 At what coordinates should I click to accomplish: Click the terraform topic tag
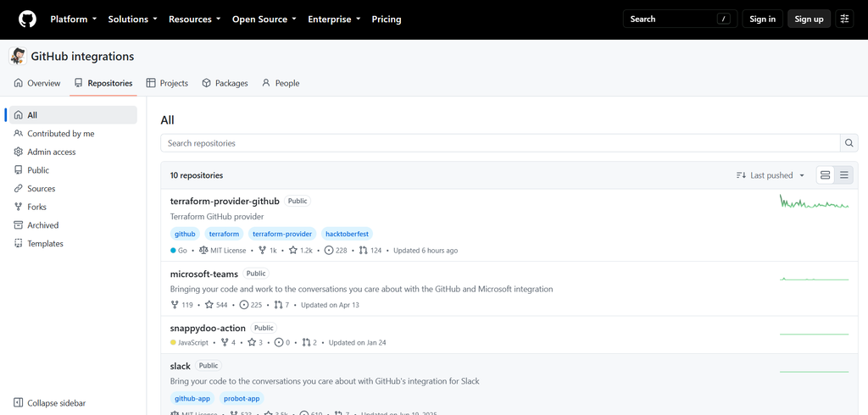tap(224, 234)
